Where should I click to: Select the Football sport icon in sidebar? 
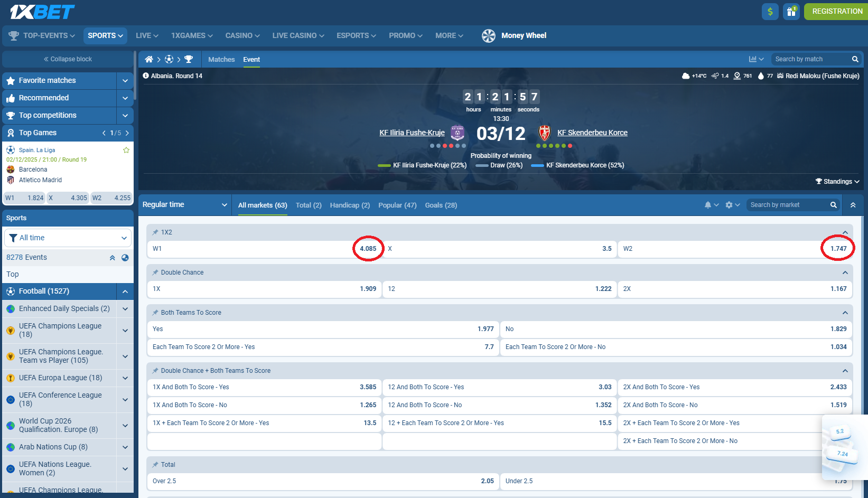(10, 291)
